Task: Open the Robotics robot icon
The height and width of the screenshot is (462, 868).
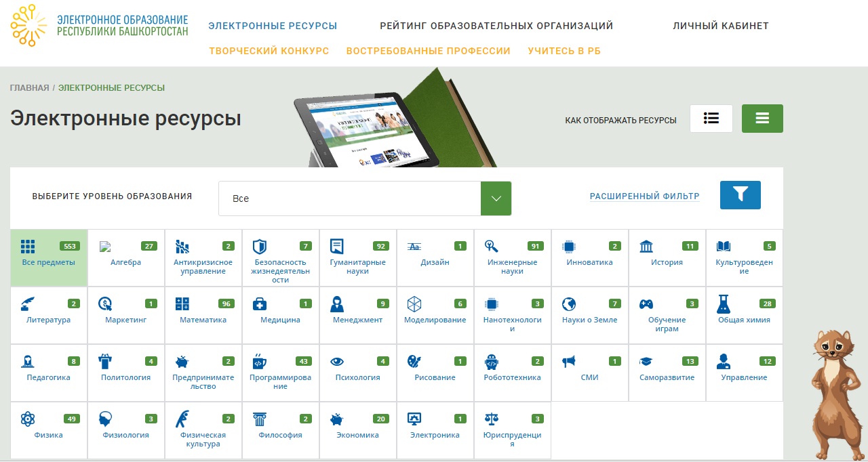Action: point(492,362)
